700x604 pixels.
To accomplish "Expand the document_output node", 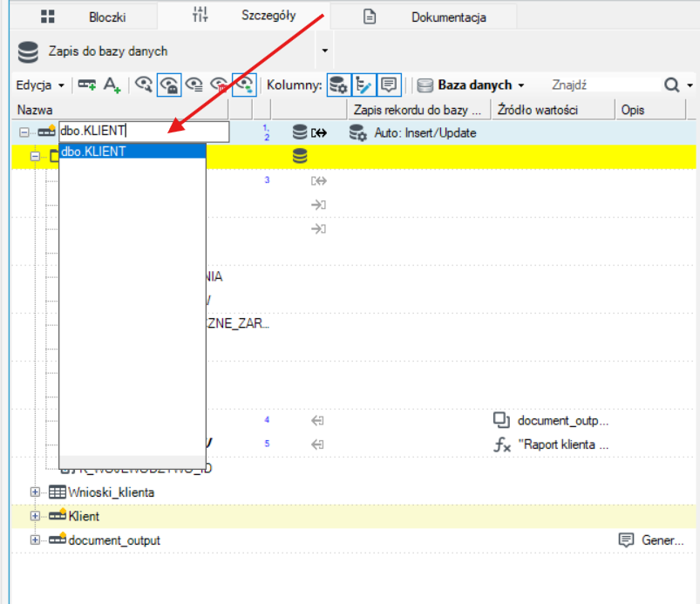I will tap(35, 540).
